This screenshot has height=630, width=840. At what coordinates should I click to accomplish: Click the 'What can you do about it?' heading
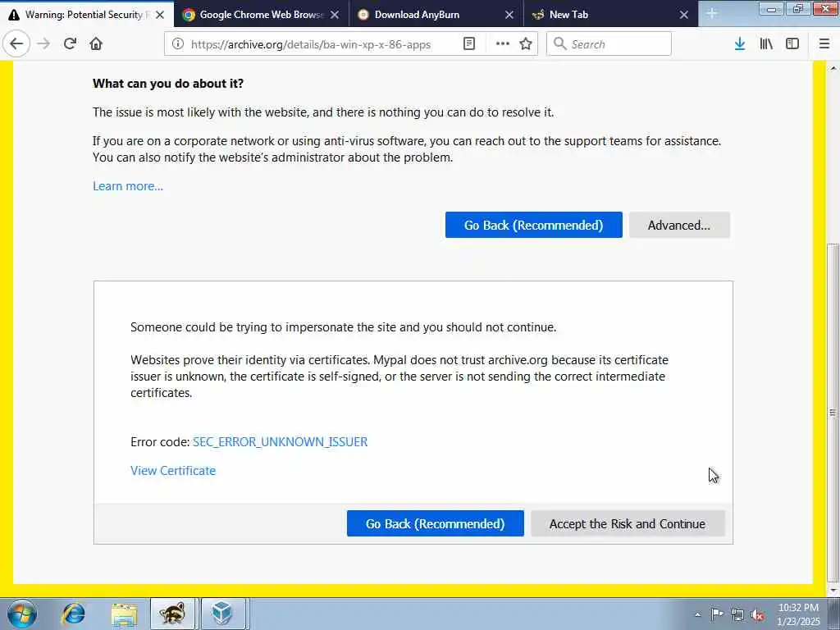point(168,84)
